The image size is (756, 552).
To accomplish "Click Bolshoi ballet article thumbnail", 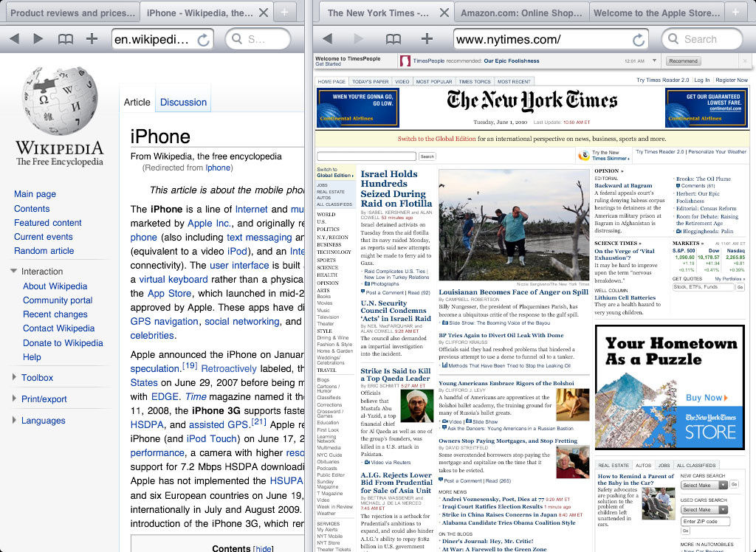I will pyautogui.click(x=573, y=404).
